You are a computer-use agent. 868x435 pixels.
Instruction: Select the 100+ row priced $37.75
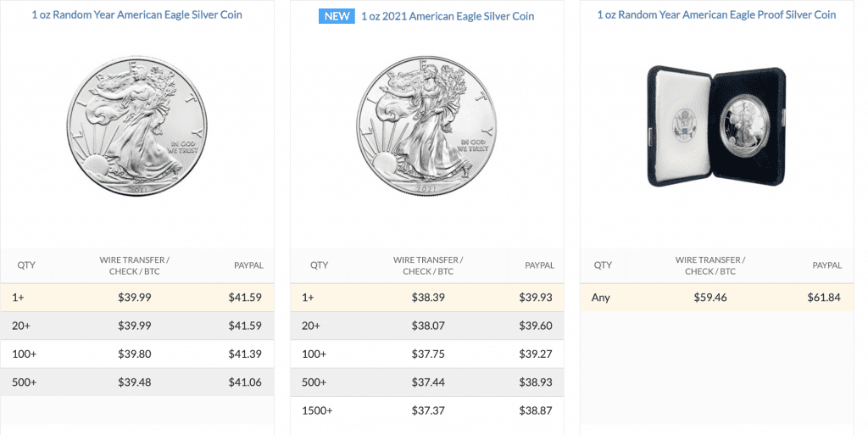click(427, 354)
